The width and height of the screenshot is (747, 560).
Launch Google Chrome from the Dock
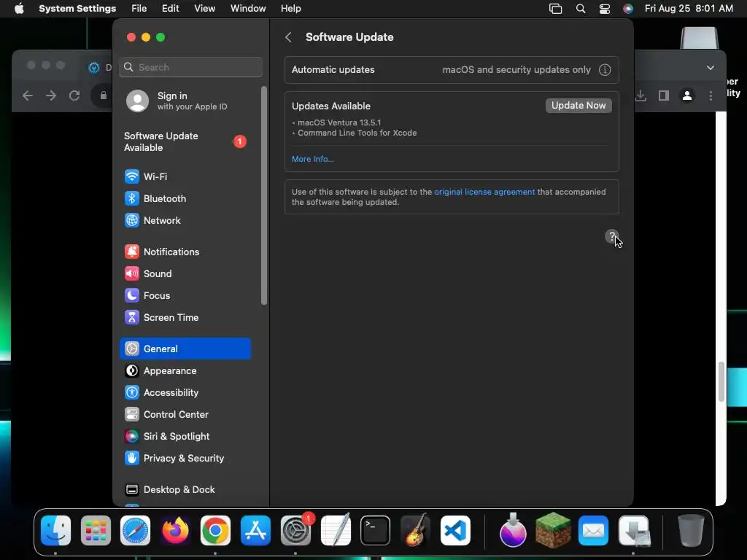tap(215, 531)
